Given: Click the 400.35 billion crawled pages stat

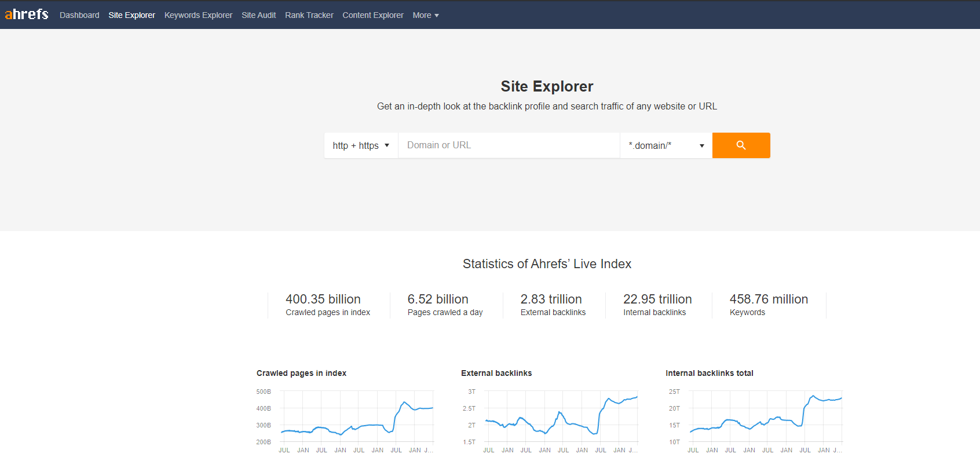Looking at the screenshot, I should (x=328, y=305).
